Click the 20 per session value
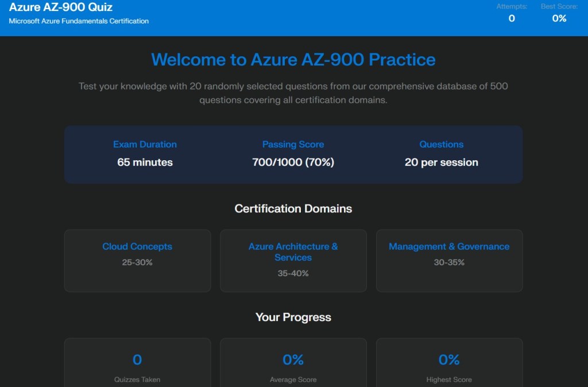The height and width of the screenshot is (387, 588). (441, 162)
